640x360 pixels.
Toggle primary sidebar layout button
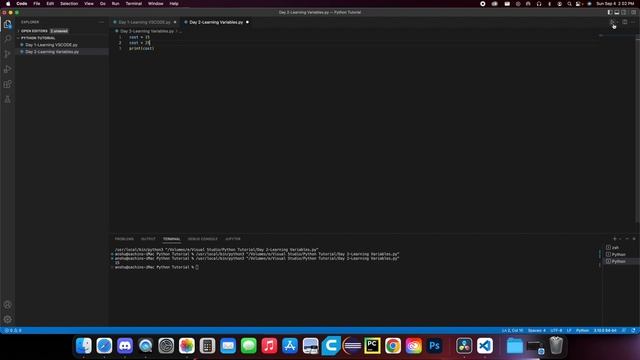[x=610, y=12]
